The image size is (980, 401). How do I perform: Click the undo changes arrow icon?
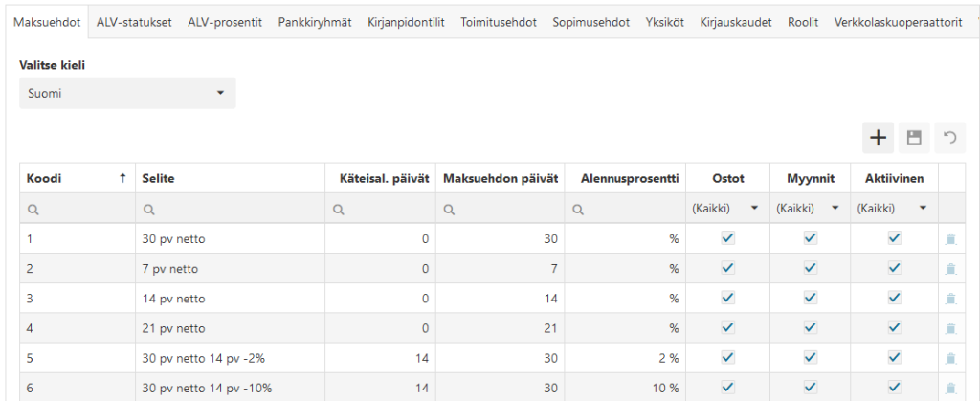click(950, 138)
